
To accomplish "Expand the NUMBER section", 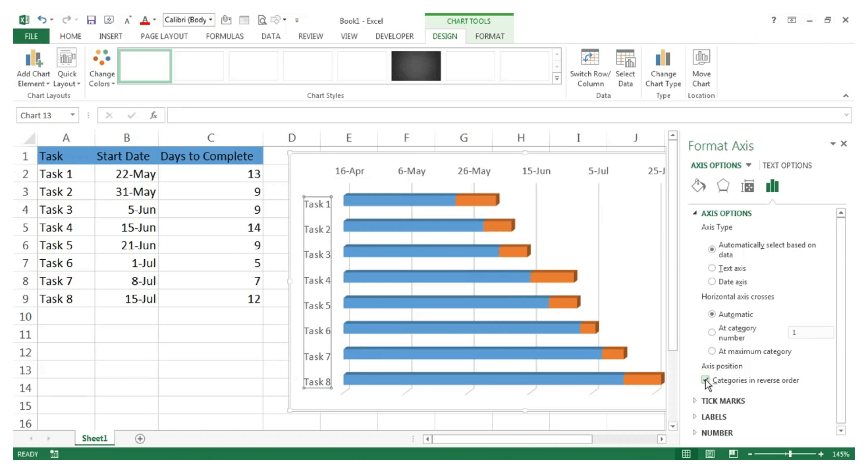I will point(716,432).
